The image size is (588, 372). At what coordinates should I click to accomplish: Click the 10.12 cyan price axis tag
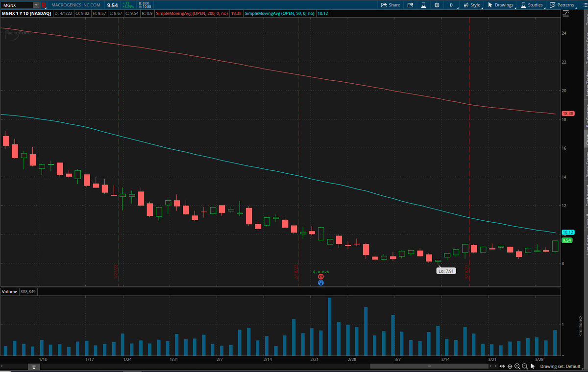(568, 232)
